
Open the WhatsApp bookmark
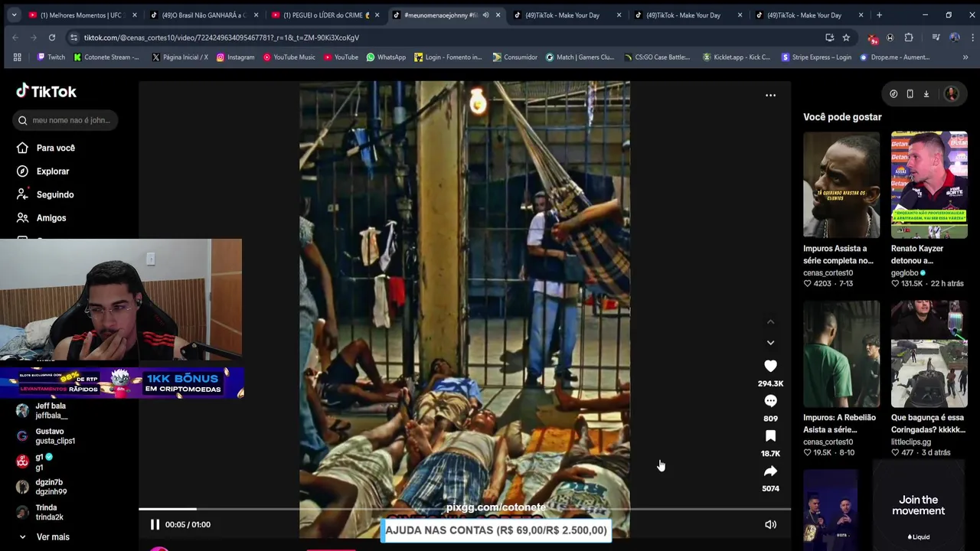(x=386, y=57)
